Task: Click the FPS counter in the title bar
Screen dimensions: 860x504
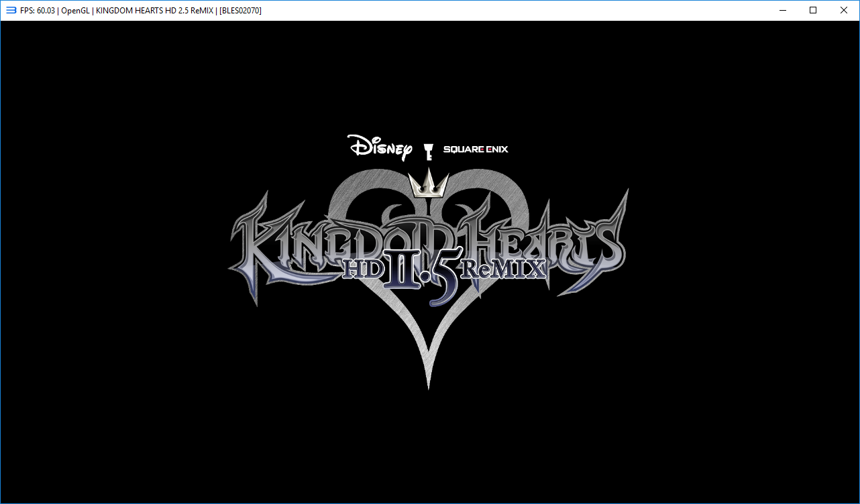Action: [x=38, y=11]
